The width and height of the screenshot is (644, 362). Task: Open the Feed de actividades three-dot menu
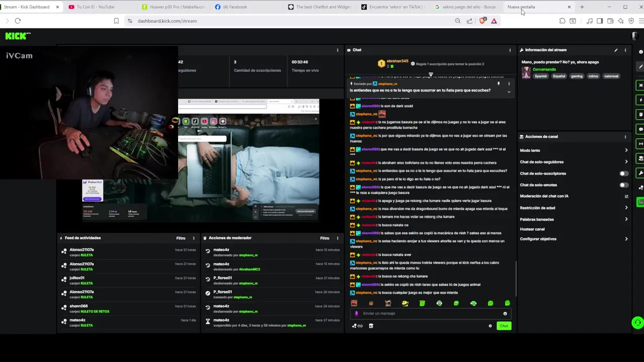tap(194, 238)
